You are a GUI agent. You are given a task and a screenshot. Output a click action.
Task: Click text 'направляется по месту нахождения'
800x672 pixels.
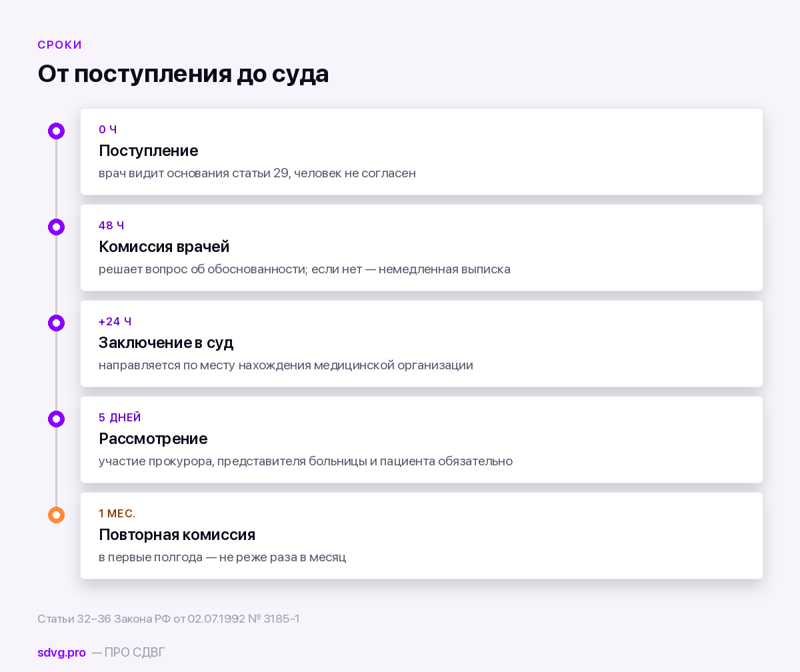(205, 365)
